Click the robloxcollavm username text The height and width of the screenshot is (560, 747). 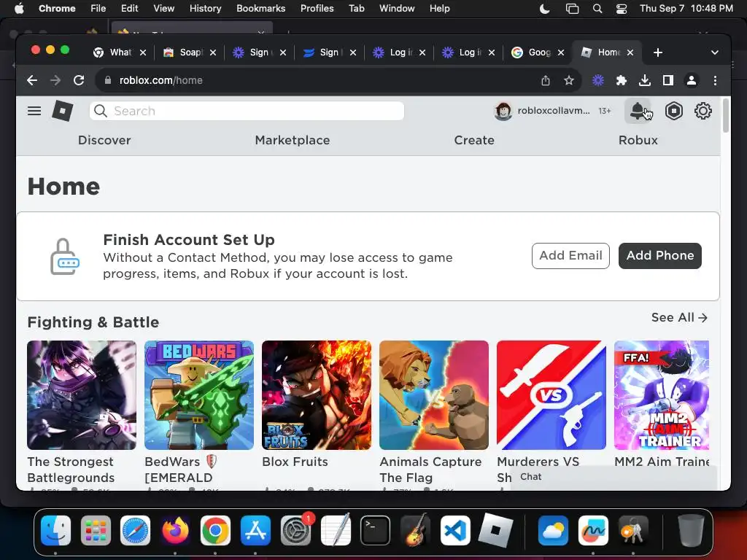pyautogui.click(x=554, y=111)
